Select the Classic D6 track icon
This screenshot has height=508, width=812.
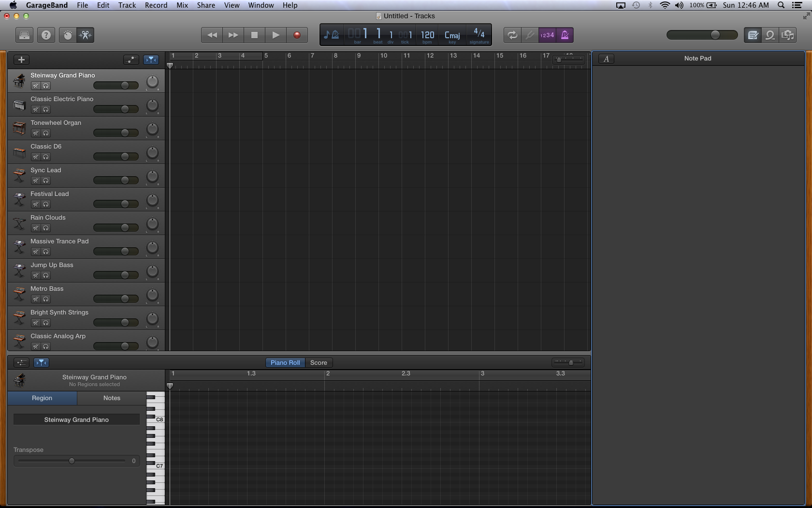point(19,152)
